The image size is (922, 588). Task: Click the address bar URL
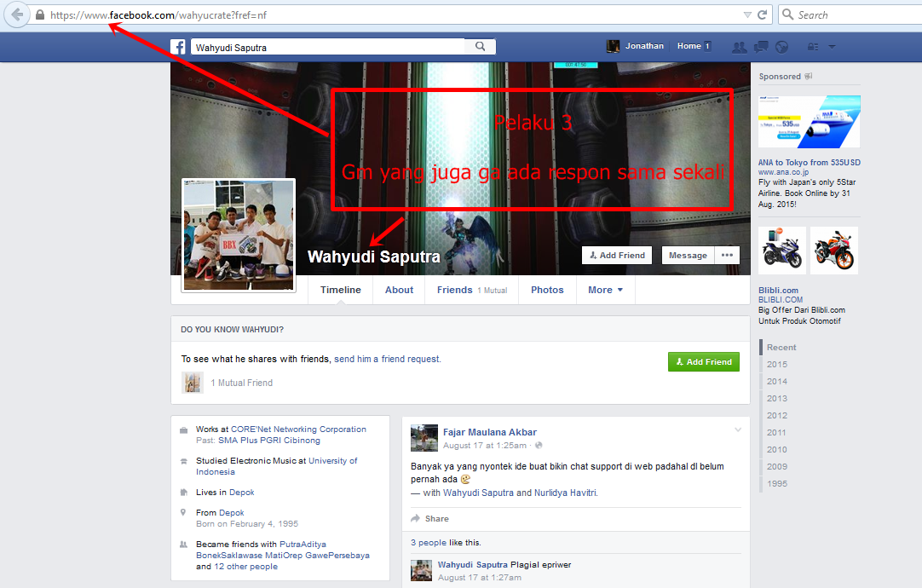pyautogui.click(x=158, y=15)
